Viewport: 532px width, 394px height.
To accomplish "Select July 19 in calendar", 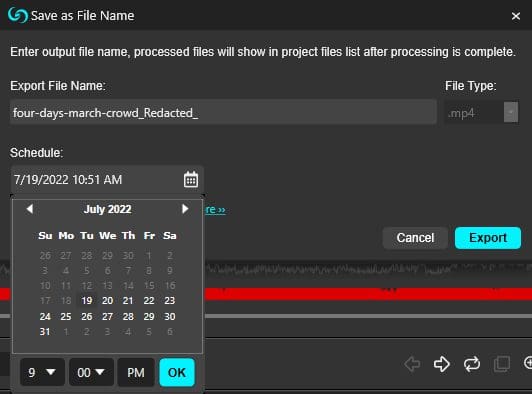I will click(87, 301).
